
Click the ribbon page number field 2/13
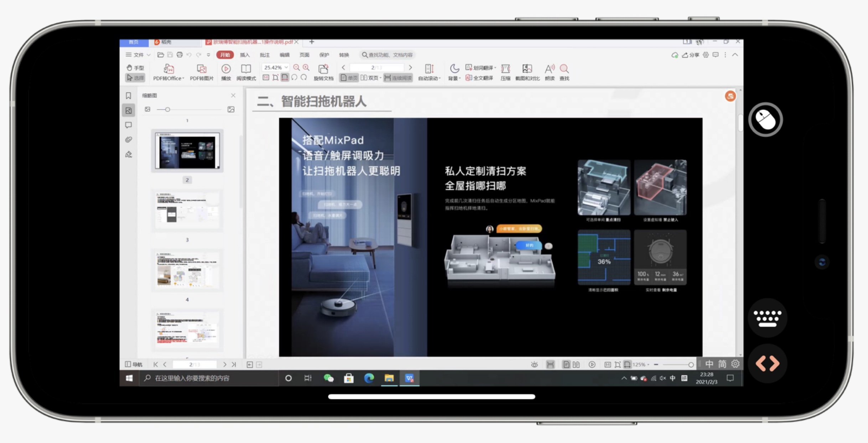[x=377, y=67]
